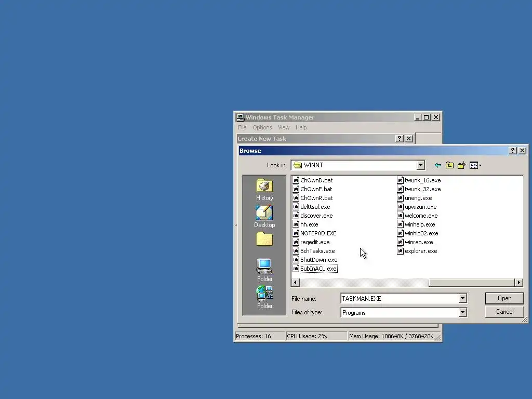Click the Cancel button in Browse dialog

coord(504,312)
